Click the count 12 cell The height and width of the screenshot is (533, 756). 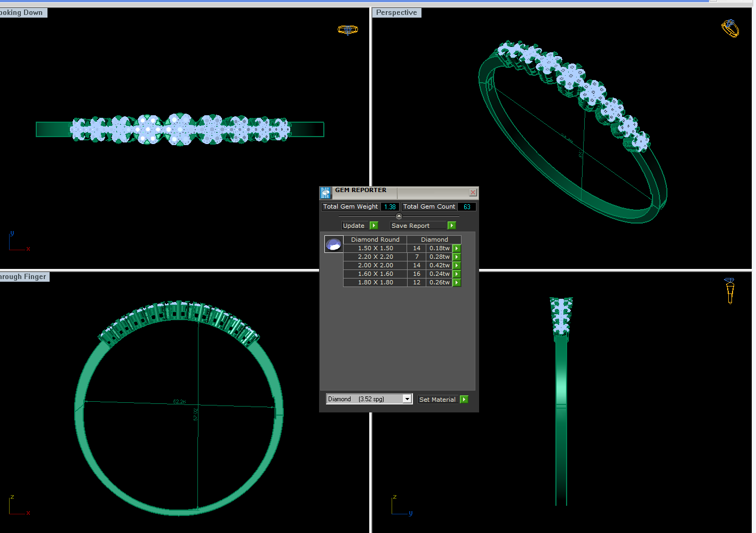(x=417, y=283)
